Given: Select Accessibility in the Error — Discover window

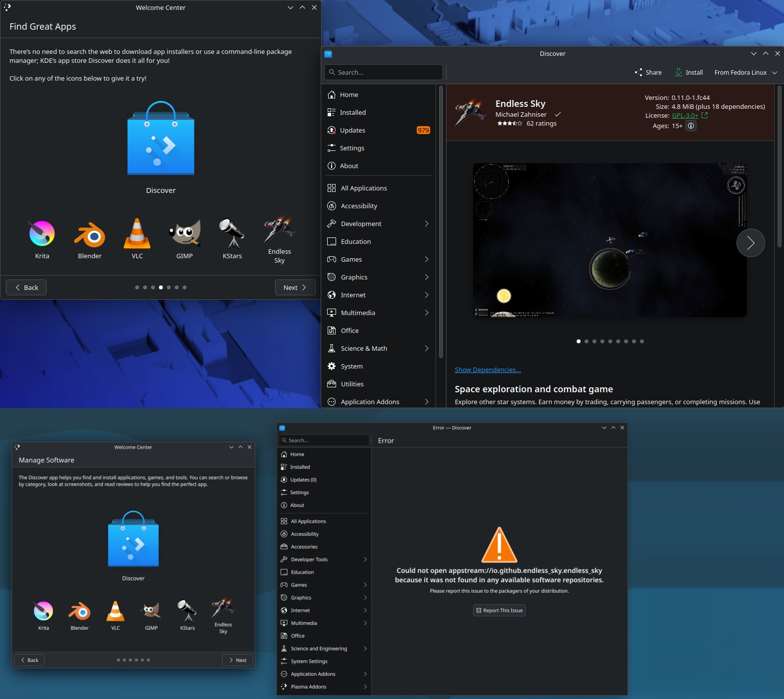Looking at the screenshot, I should 324,534.
